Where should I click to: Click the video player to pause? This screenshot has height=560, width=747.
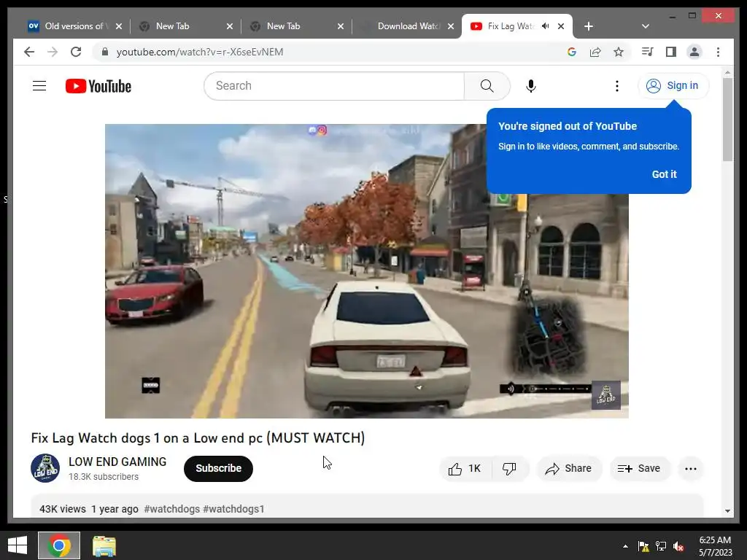[x=366, y=271]
